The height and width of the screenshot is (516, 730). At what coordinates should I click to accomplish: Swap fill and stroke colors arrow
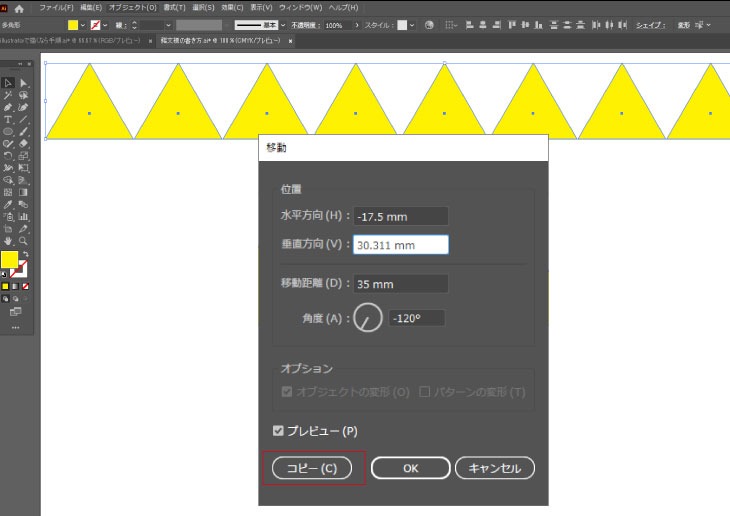tap(26, 254)
